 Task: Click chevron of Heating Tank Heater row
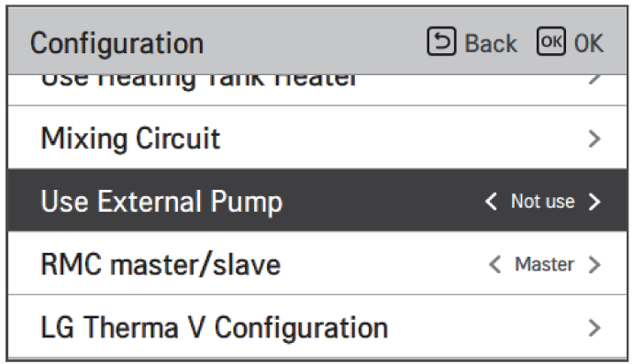click(594, 80)
